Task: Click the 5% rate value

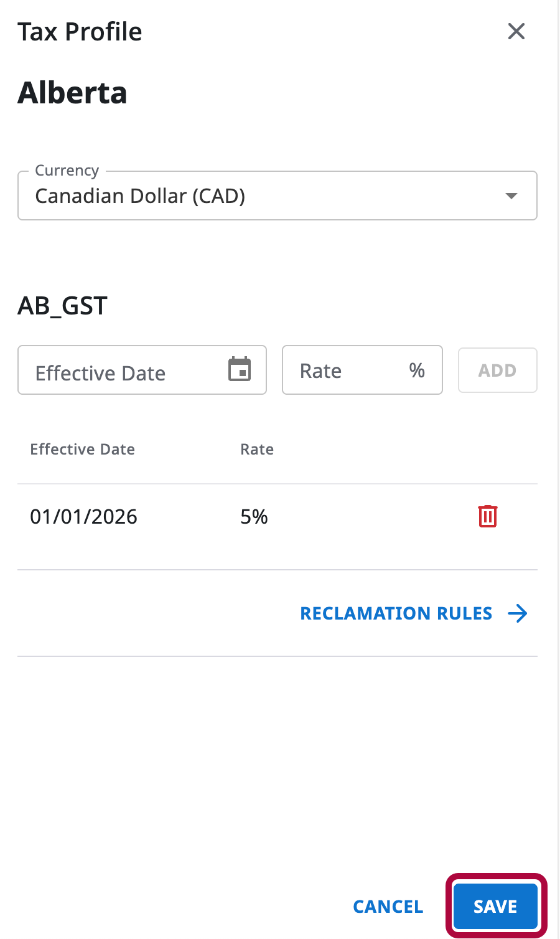Action: tap(254, 517)
